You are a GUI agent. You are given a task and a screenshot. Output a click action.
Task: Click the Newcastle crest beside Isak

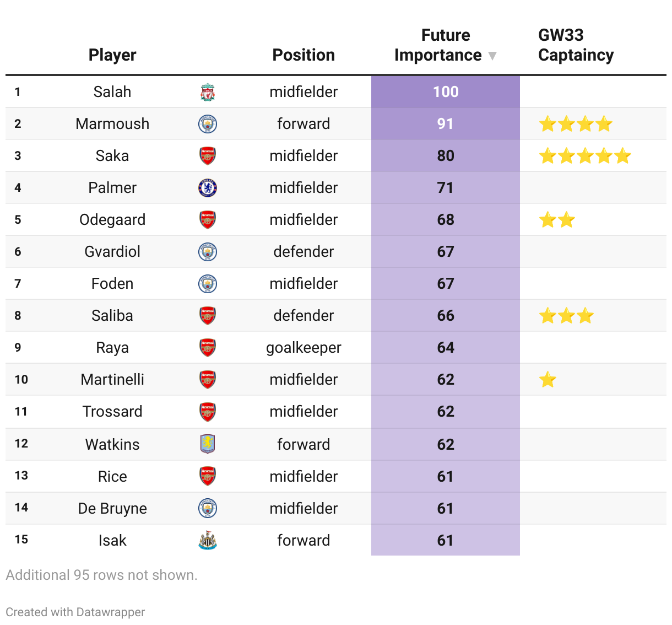pyautogui.click(x=208, y=541)
